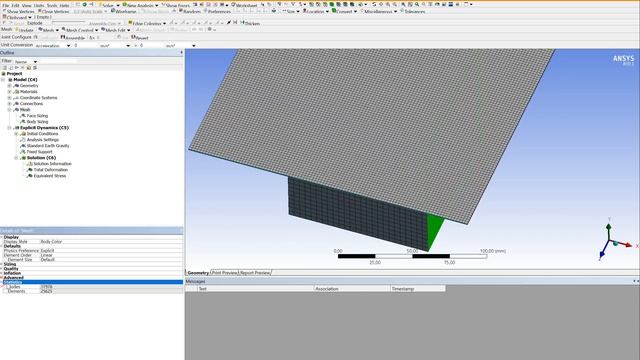Screen dimensions: 640x360
Task: Open the Filter Name dropdown
Action: pos(25,61)
